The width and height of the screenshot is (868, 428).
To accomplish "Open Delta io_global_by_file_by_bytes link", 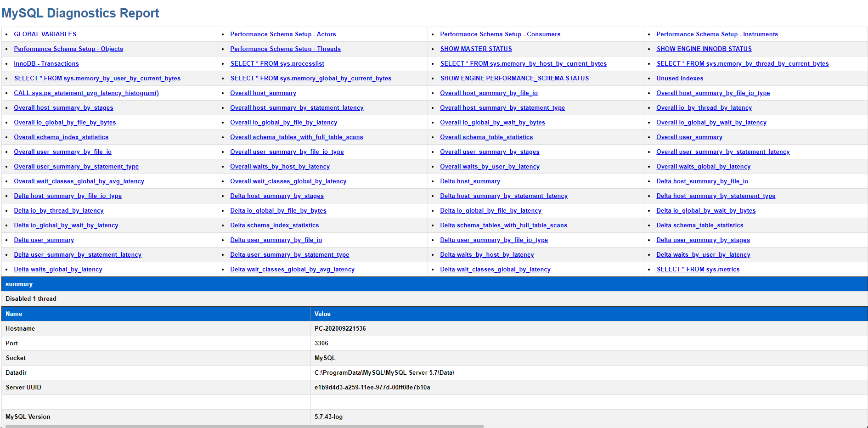I will [x=278, y=211].
